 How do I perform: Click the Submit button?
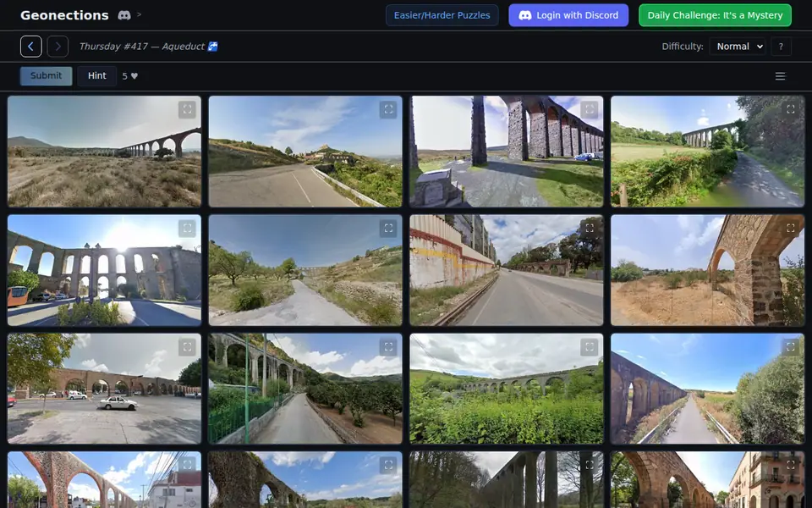(46, 75)
